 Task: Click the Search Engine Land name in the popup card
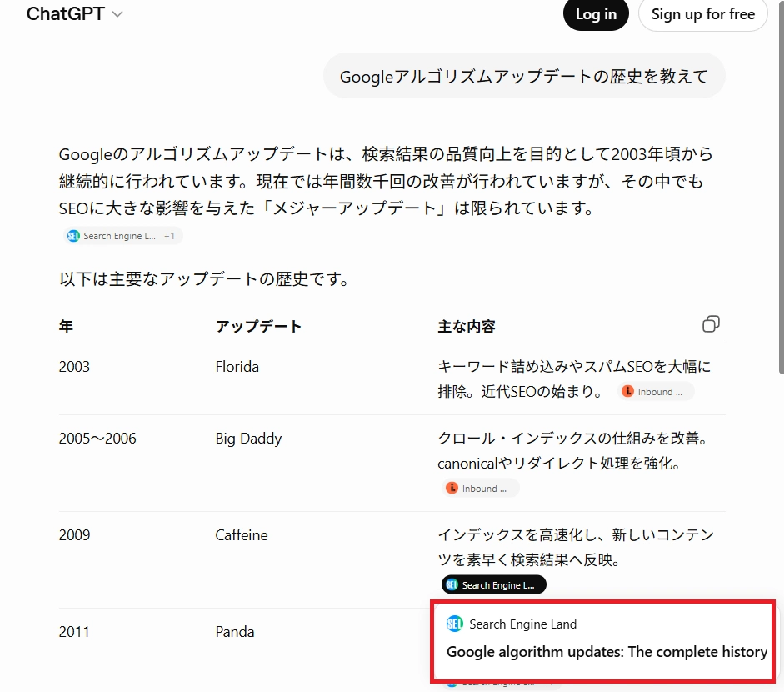pyautogui.click(x=522, y=624)
